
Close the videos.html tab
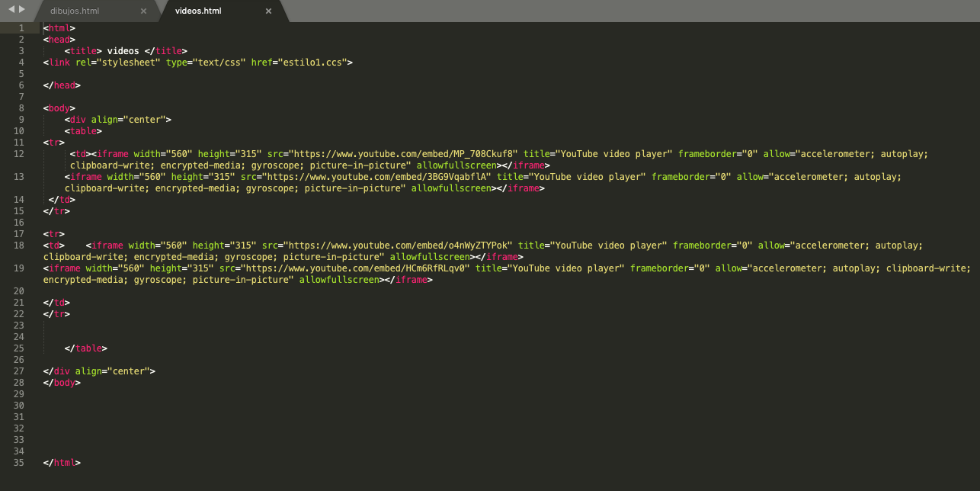tap(267, 11)
